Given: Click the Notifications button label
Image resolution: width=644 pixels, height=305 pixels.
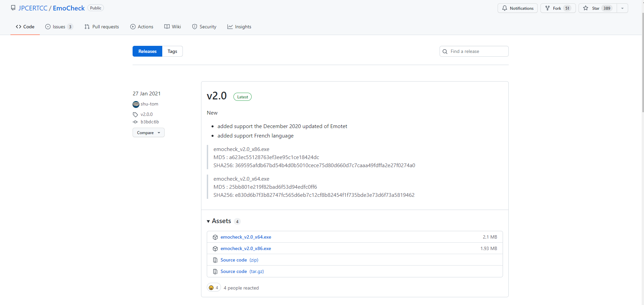Looking at the screenshot, I should [522, 8].
